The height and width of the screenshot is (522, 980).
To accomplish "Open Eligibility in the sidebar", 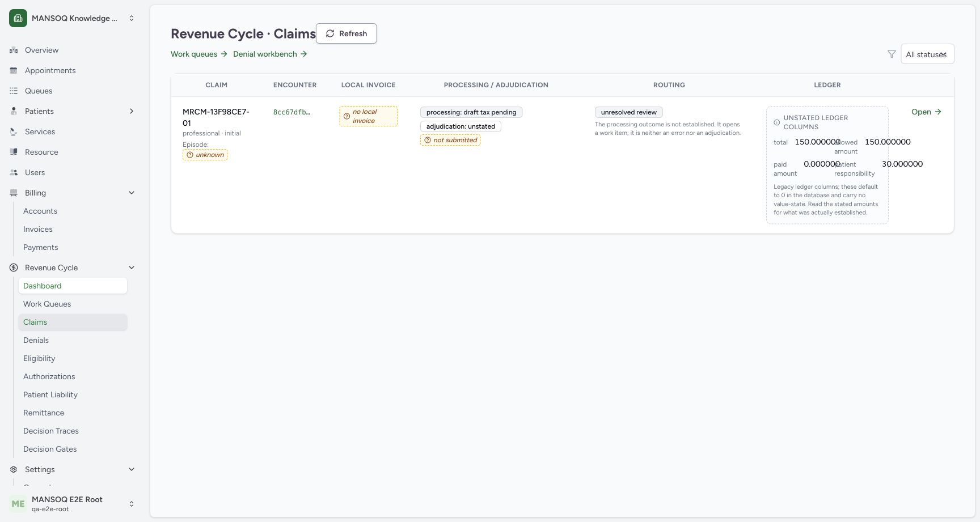I will point(73,358).
